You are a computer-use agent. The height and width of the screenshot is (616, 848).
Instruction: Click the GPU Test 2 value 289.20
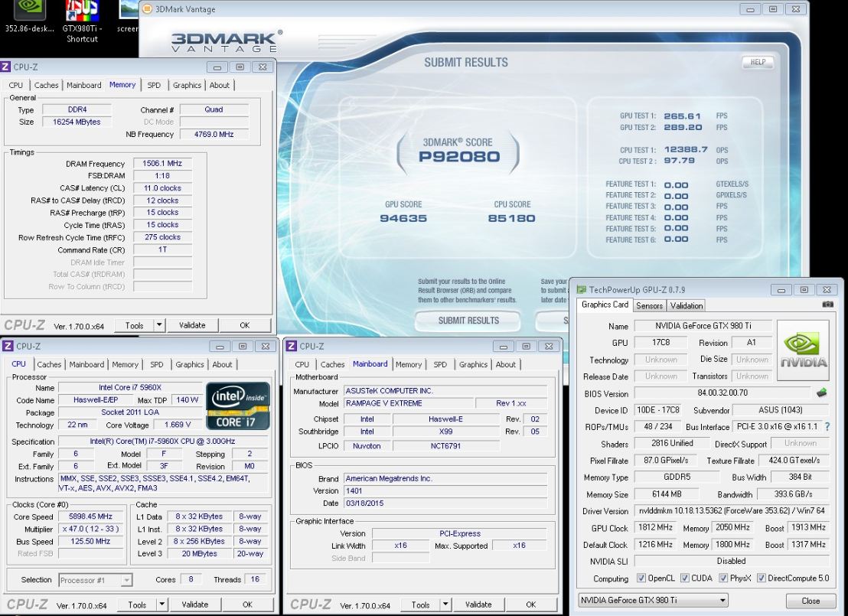coord(683,128)
